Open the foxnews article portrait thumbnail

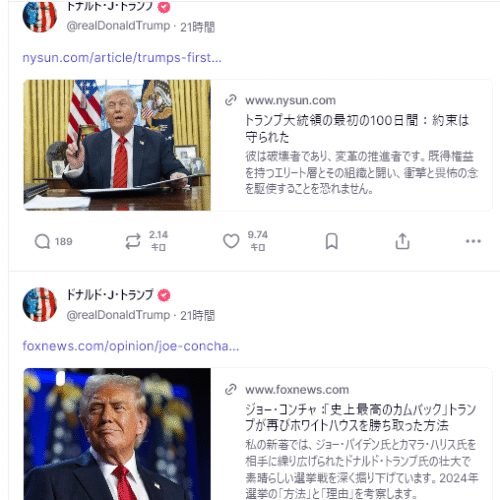[117, 434]
